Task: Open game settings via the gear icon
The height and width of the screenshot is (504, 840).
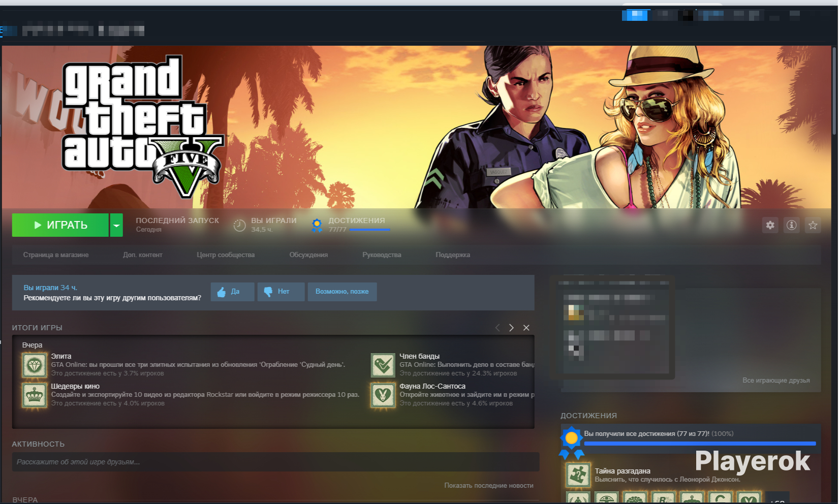Action: pyautogui.click(x=770, y=225)
